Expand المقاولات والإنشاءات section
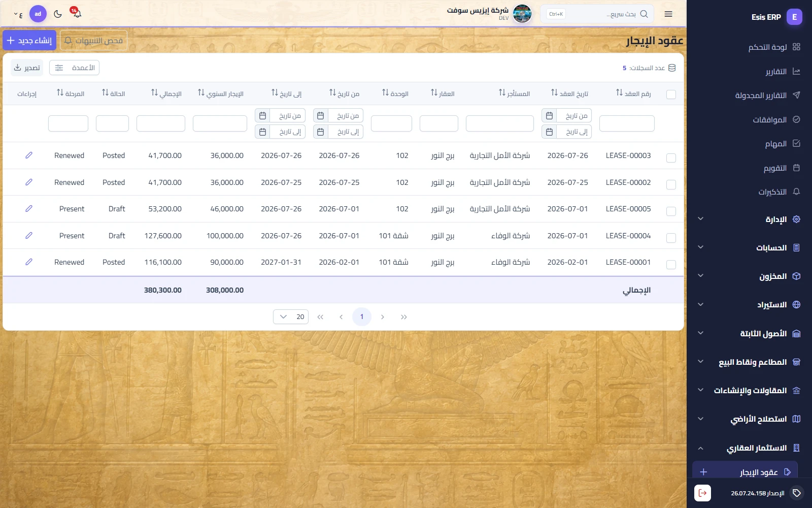 [749, 390]
